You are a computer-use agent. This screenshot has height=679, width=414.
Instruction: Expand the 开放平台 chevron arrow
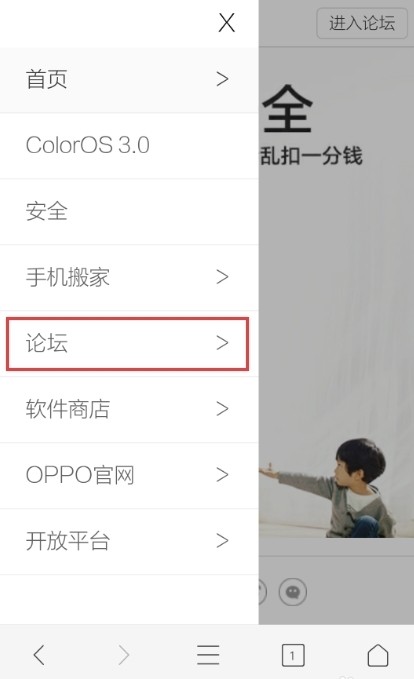(x=222, y=540)
